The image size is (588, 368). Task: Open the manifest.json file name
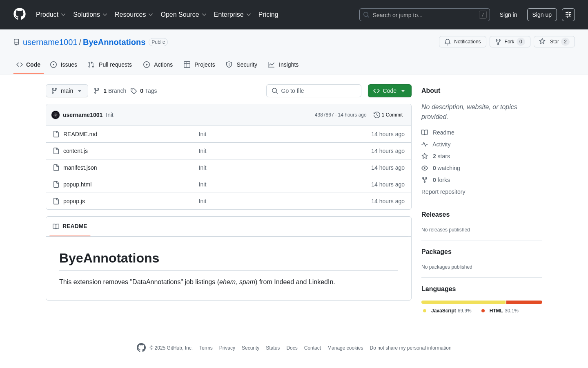[x=80, y=168]
